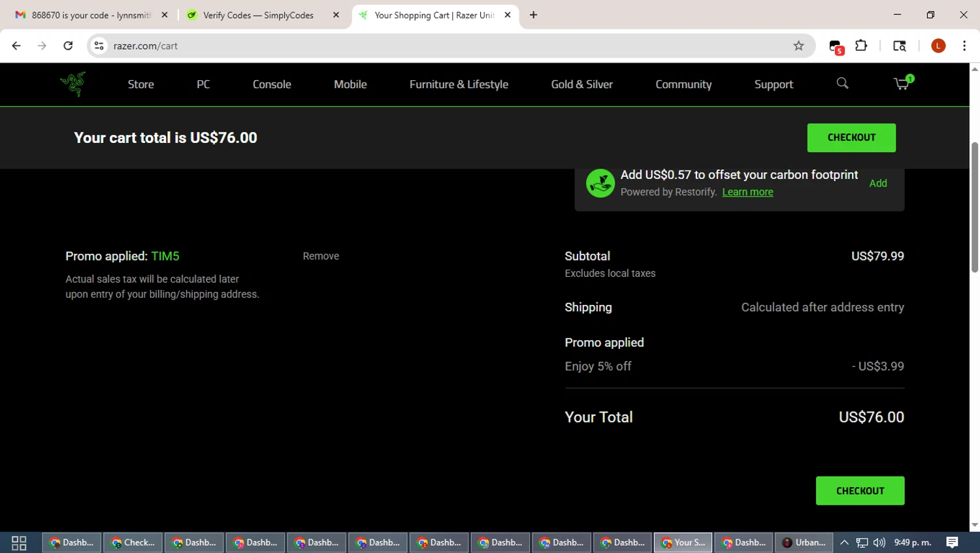Switch to the Urban... taskbar window
The image size is (980, 553).
pyautogui.click(x=804, y=543)
